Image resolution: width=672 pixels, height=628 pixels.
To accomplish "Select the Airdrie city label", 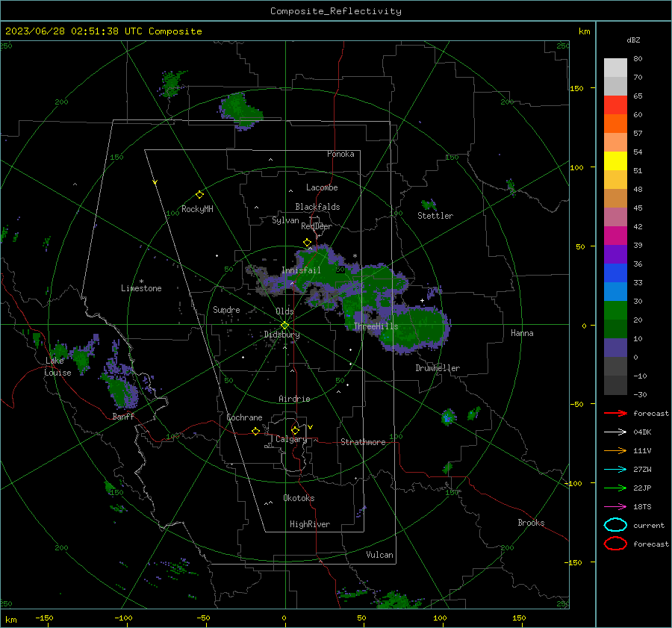I will 294,399.
